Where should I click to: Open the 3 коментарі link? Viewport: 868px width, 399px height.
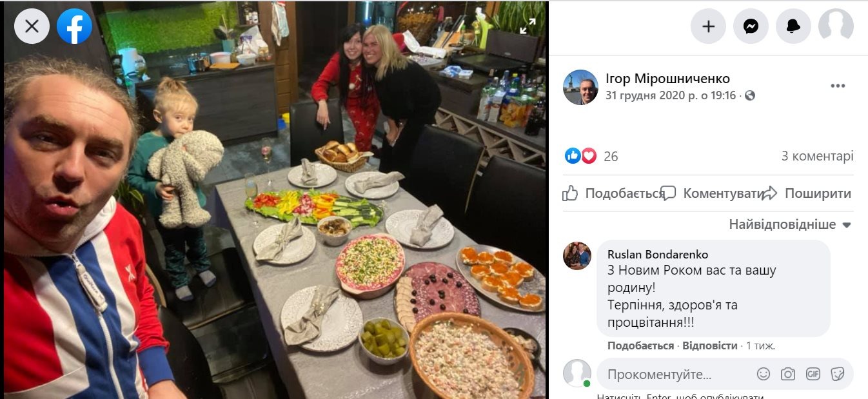pos(817,156)
